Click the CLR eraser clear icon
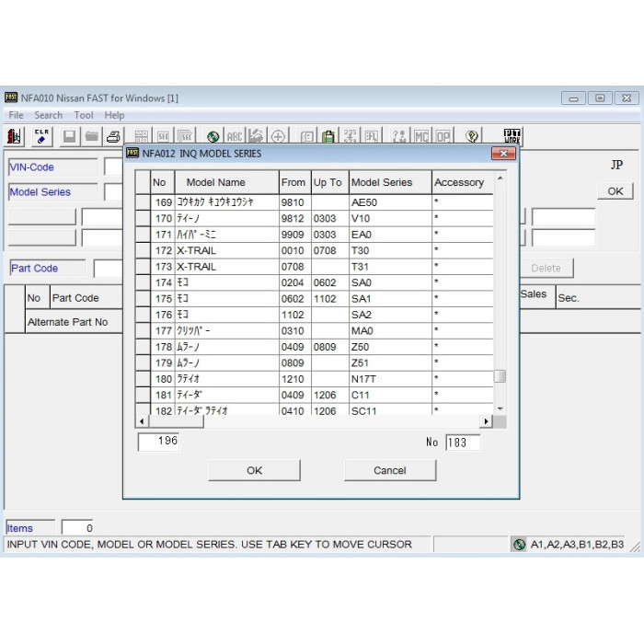 (x=42, y=136)
